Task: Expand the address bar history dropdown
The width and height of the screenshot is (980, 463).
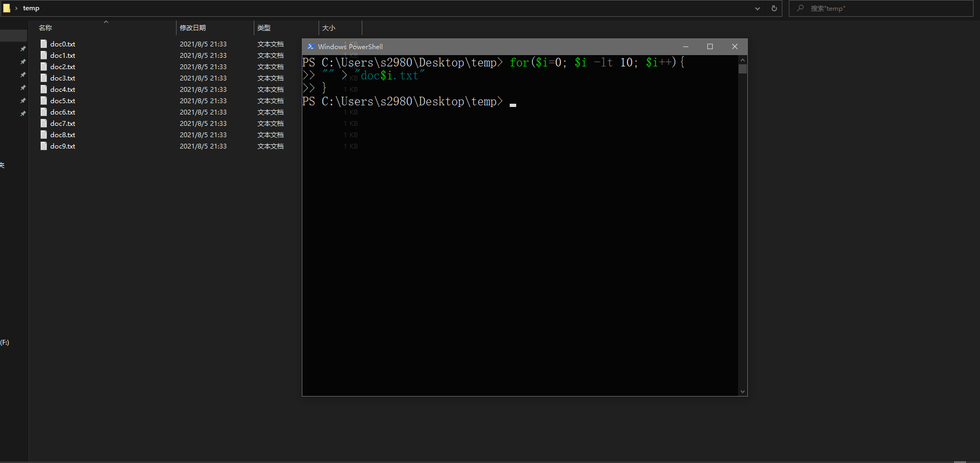Action: point(758,8)
